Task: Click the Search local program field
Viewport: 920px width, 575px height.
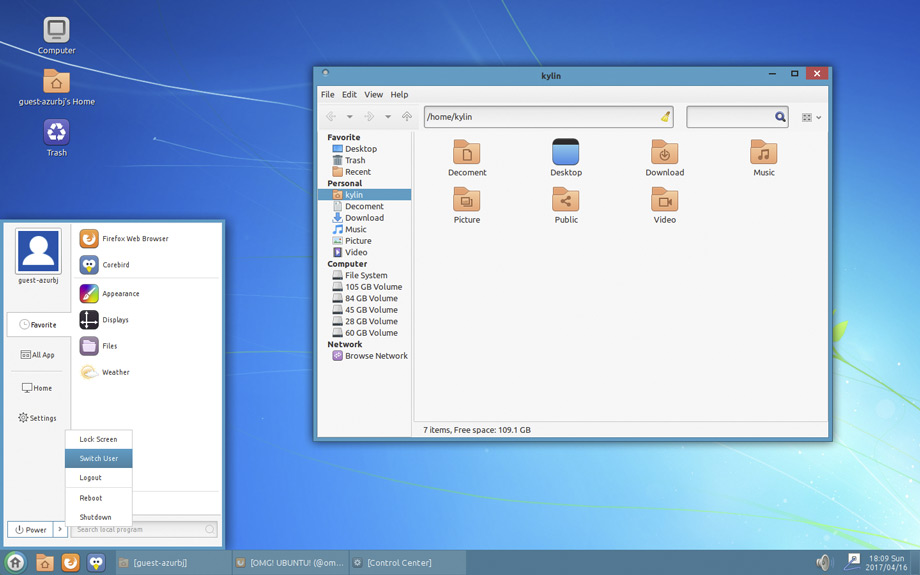Action: [144, 529]
